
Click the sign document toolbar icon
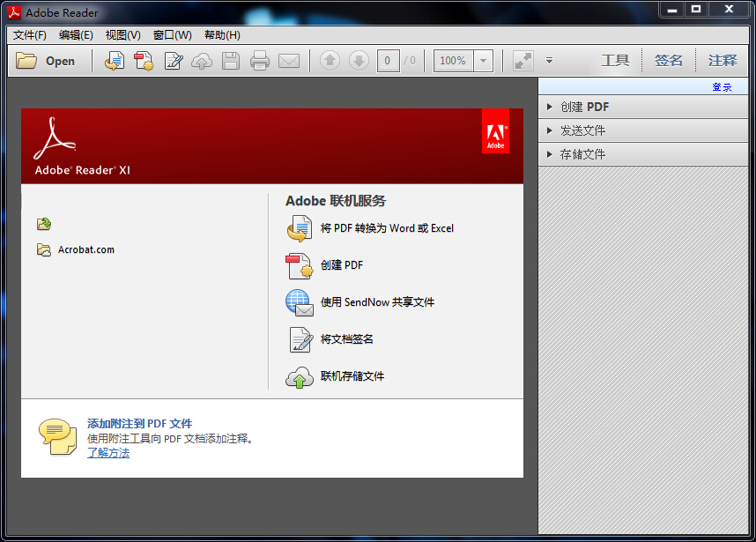174,61
